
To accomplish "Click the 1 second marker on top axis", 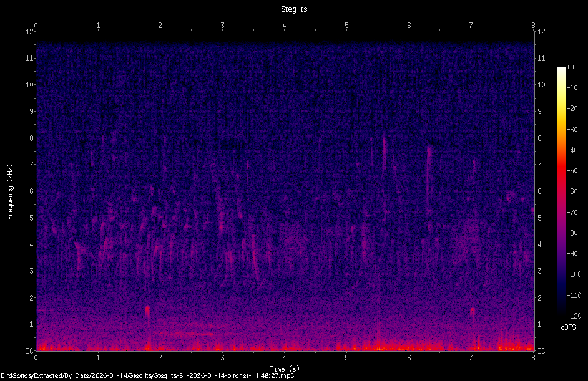I will pyautogui.click(x=98, y=26).
